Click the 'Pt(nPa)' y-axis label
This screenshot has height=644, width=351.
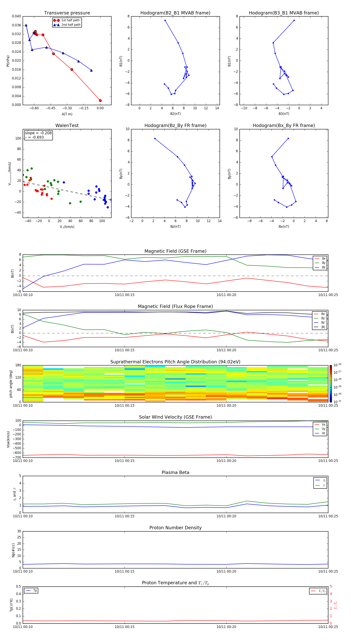[8, 61]
